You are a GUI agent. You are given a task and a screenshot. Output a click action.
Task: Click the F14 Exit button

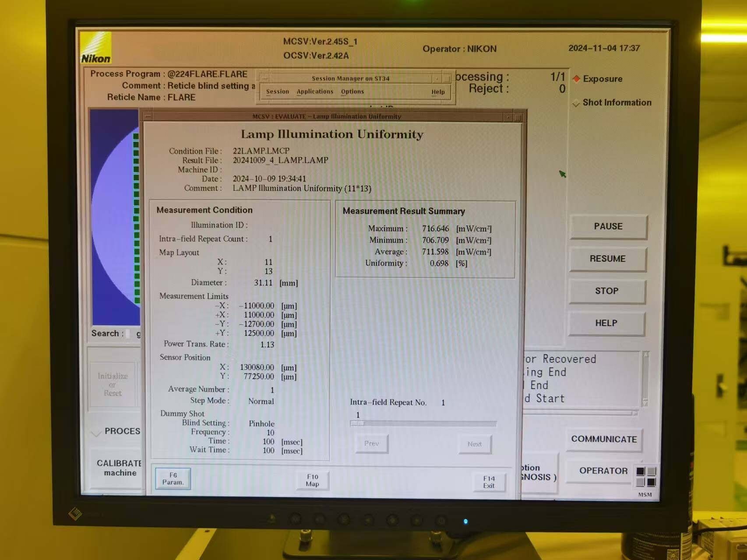pos(489,482)
